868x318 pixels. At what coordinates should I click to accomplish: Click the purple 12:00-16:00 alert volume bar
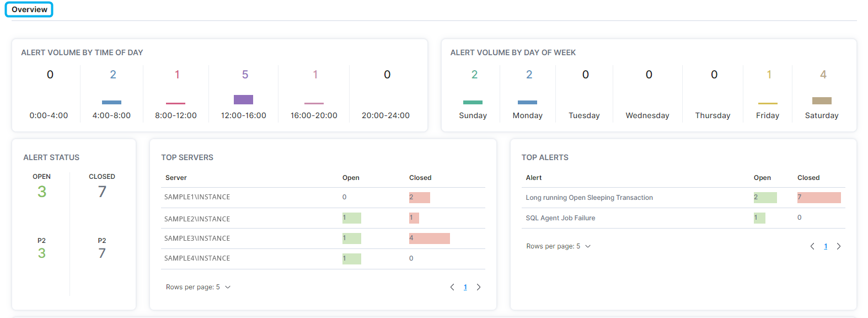coord(243,99)
